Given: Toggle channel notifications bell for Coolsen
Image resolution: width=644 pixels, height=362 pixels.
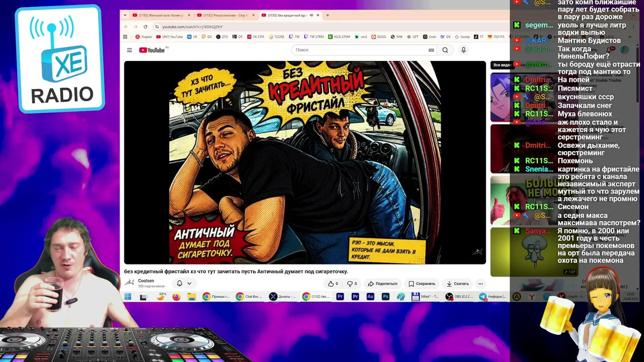Looking at the screenshot, I should (179, 283).
